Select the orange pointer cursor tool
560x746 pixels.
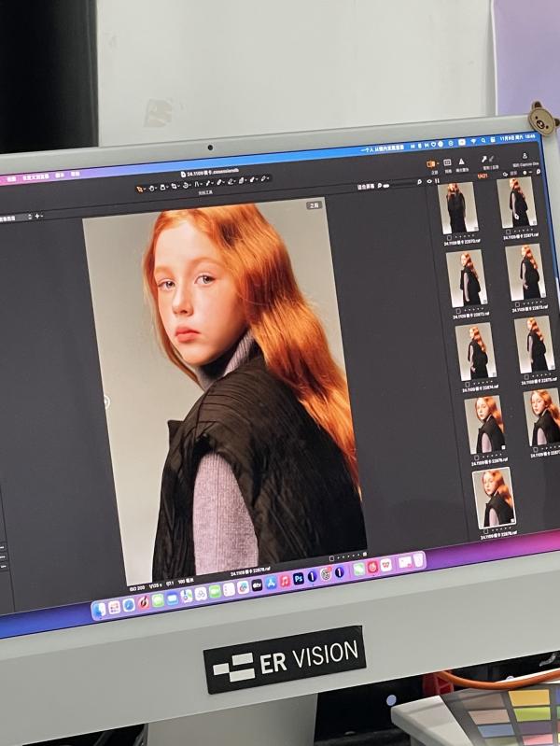pos(140,188)
